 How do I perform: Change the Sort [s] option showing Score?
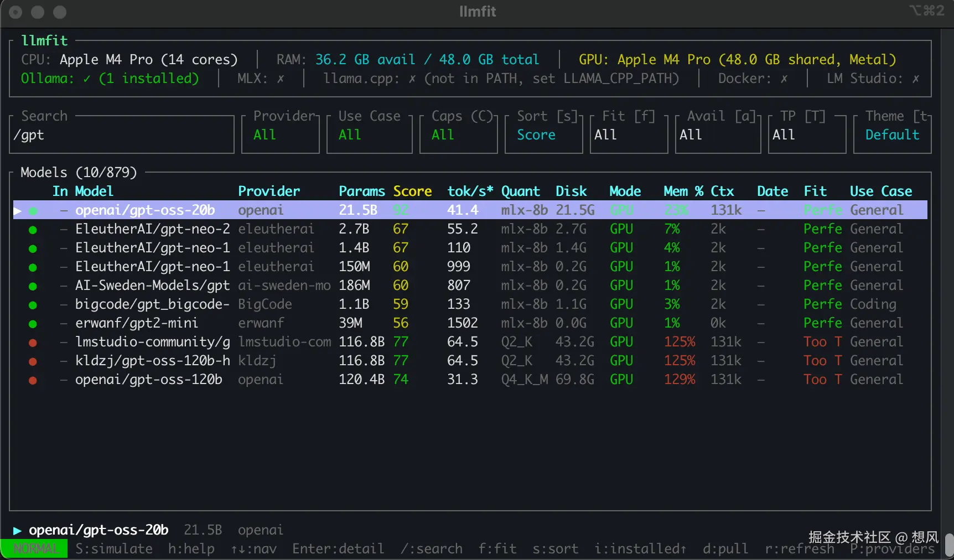point(544,134)
